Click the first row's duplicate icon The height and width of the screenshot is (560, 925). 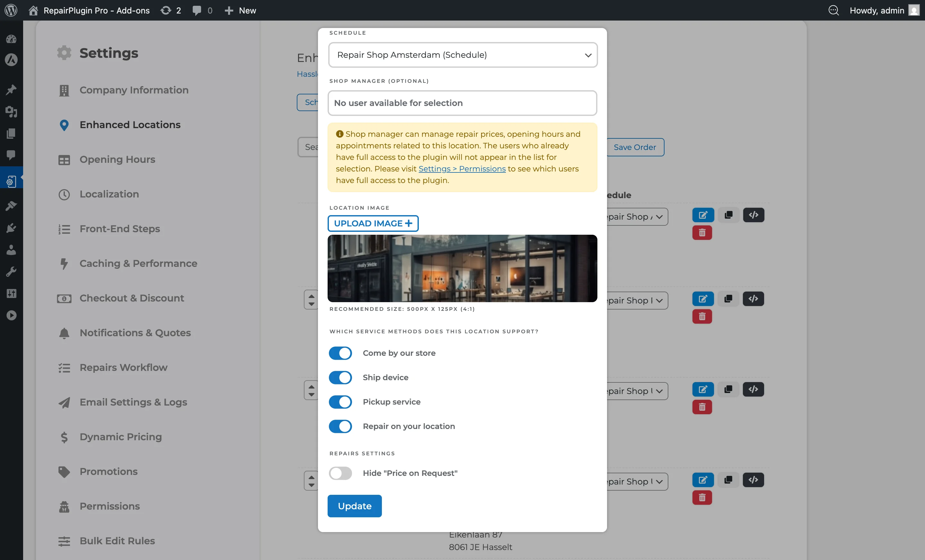728,215
